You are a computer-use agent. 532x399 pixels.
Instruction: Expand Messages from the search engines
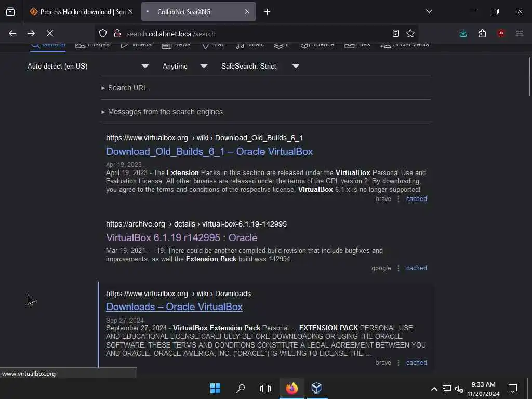point(162,112)
